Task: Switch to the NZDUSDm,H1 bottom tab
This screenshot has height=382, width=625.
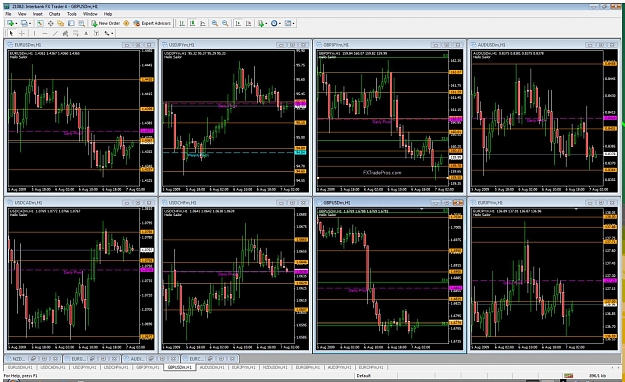Action: (x=276, y=367)
